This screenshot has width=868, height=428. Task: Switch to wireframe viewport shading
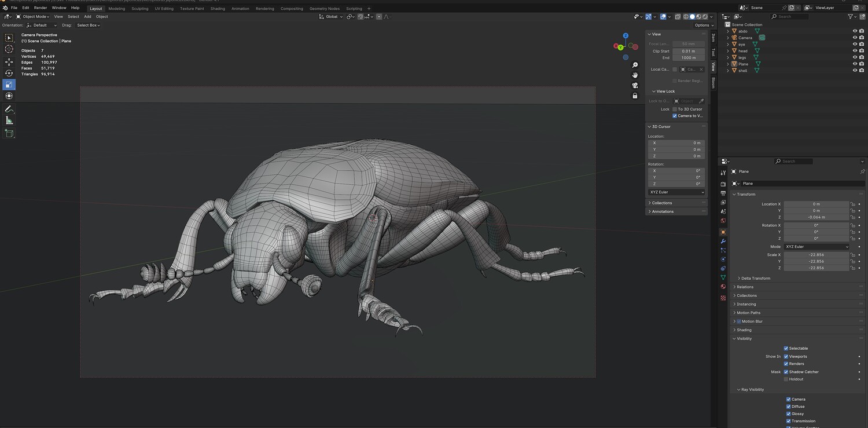686,17
